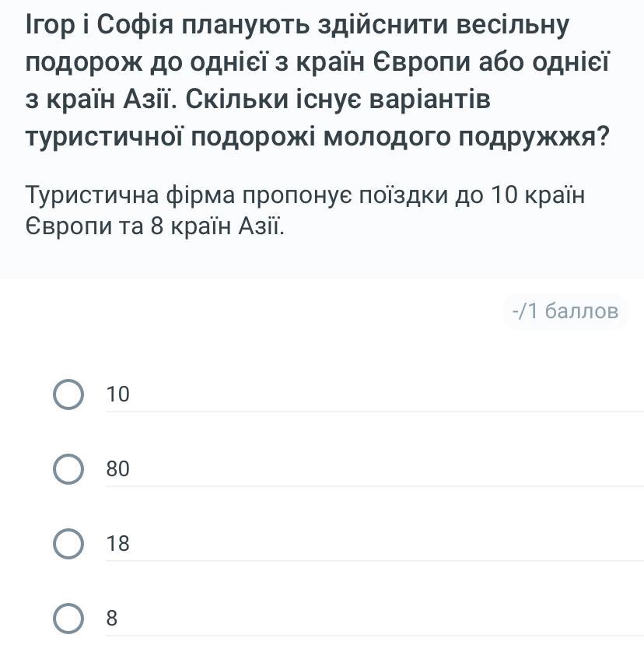Click the word "подружжя?" ending the question
Screen dimensions: 644x645
tap(534, 137)
